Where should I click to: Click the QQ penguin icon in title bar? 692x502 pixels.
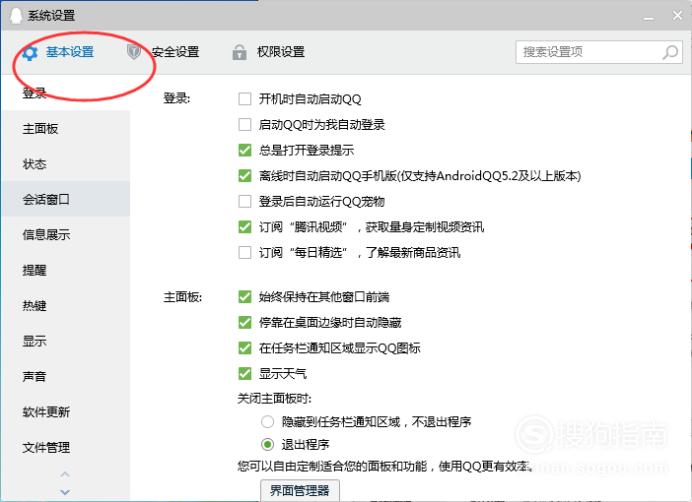[x=16, y=15]
